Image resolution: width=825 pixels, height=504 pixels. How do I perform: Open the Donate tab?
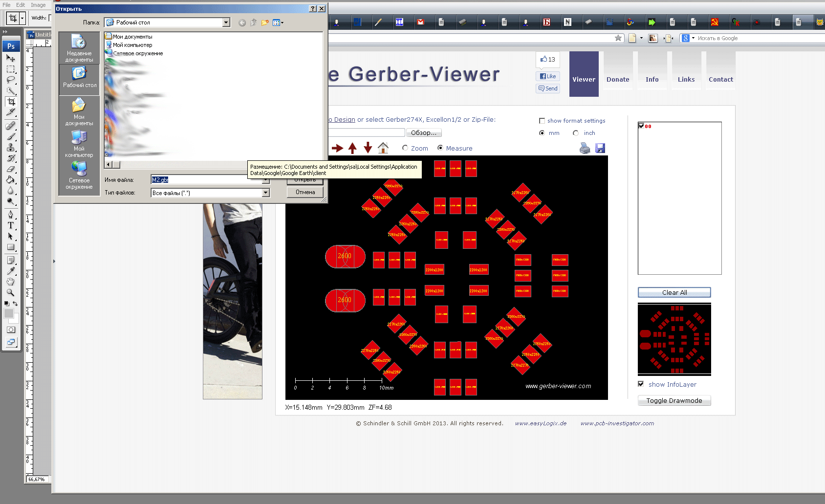pos(618,71)
